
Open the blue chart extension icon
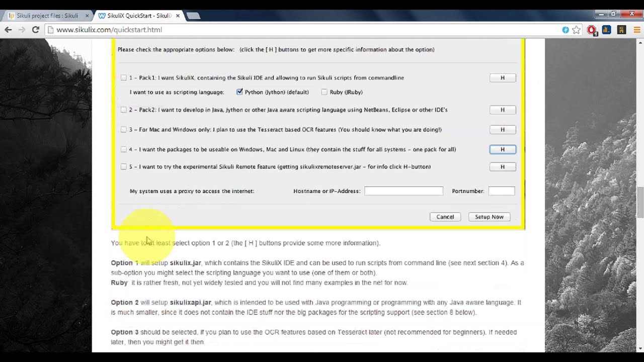[606, 30]
